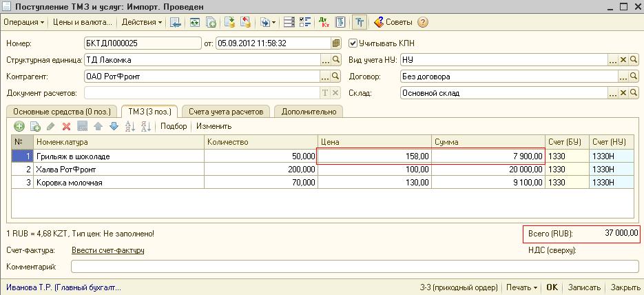Screen dimensions: 644x295
Task: Open the Счета учета расчетов tab
Action: pyautogui.click(x=226, y=111)
